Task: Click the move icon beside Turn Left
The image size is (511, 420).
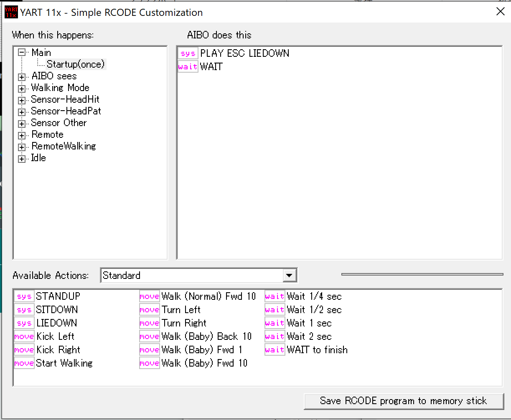Action: (x=150, y=310)
